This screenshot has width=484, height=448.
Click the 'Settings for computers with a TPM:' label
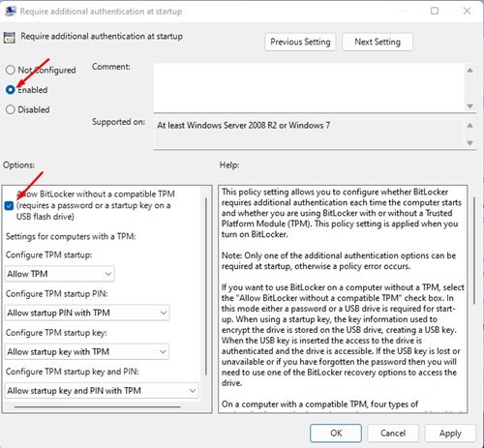71,236
